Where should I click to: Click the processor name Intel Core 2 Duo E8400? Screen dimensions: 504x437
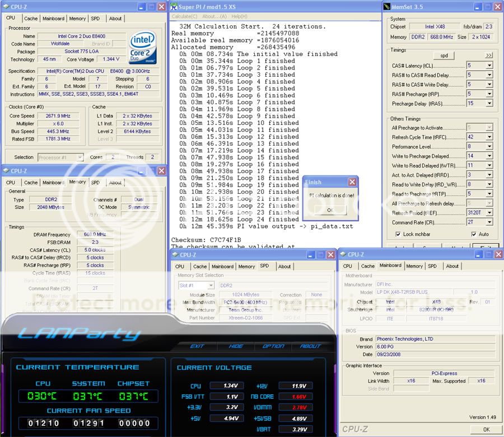point(82,36)
